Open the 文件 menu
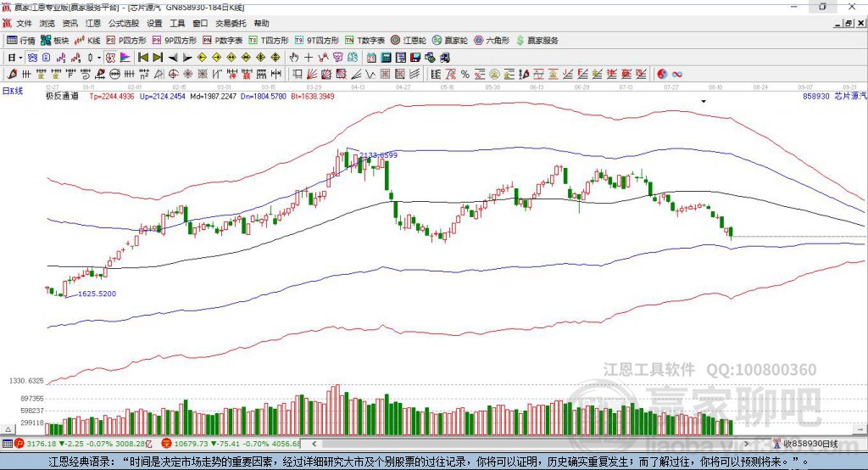Screen dimensions: 868x470 point(25,23)
